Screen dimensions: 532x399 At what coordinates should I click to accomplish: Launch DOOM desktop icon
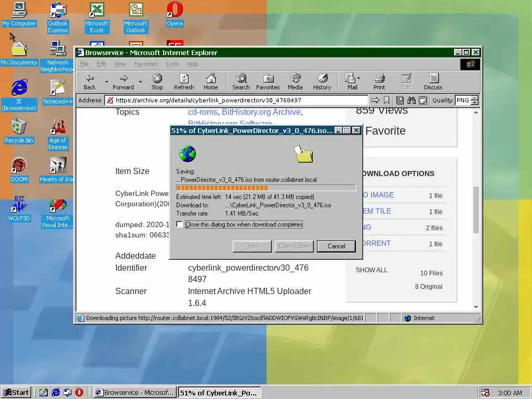tap(19, 170)
